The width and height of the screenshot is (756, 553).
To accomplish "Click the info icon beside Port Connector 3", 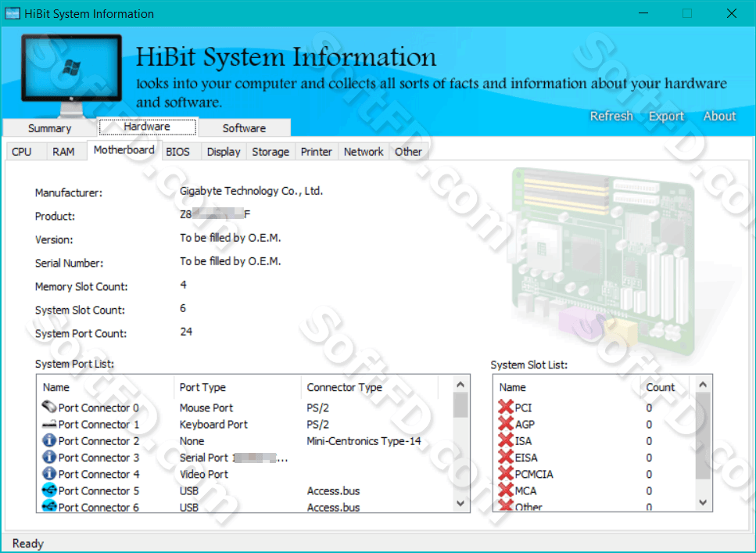I will pyautogui.click(x=49, y=457).
